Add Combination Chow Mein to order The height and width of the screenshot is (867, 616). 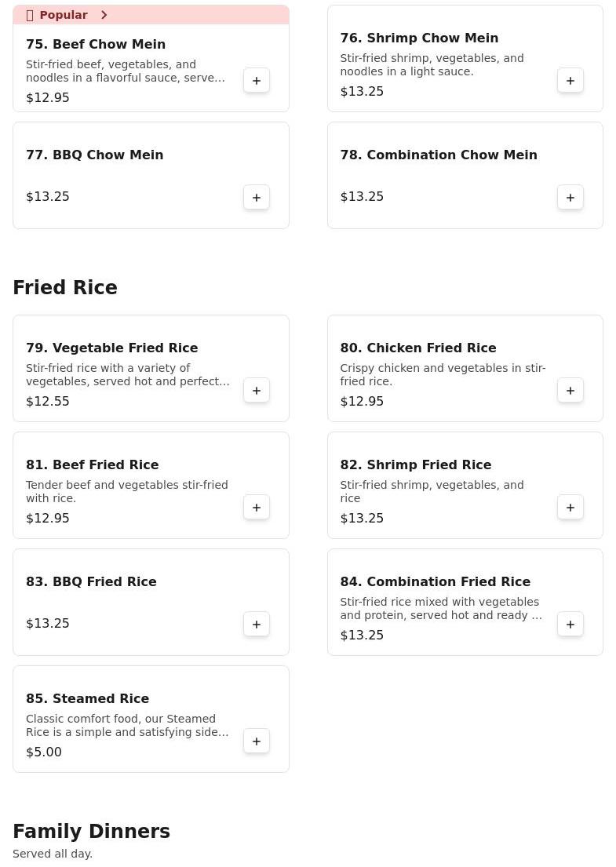pos(570,198)
